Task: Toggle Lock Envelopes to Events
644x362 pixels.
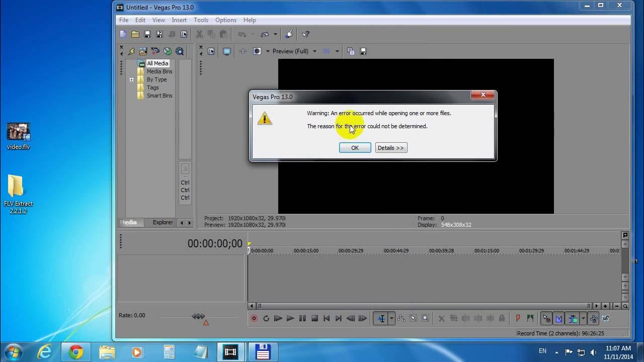Action: click(x=594, y=318)
